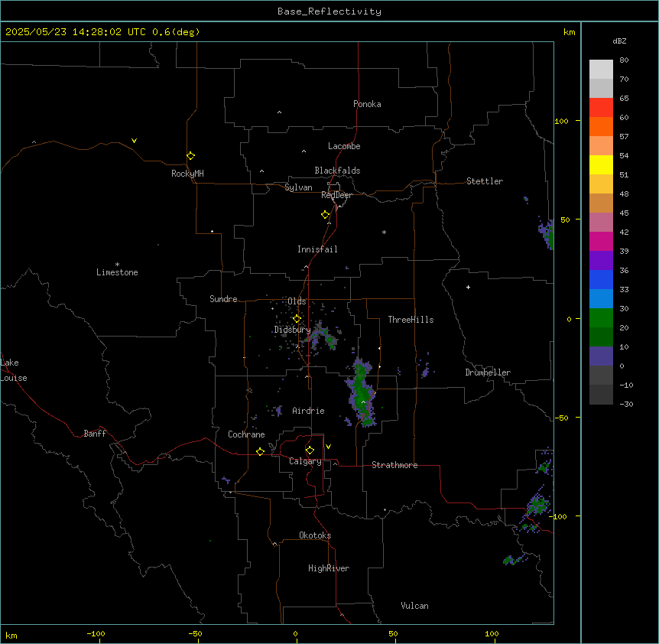
Task: Click the dBZ legend heading
Action: coord(619,41)
